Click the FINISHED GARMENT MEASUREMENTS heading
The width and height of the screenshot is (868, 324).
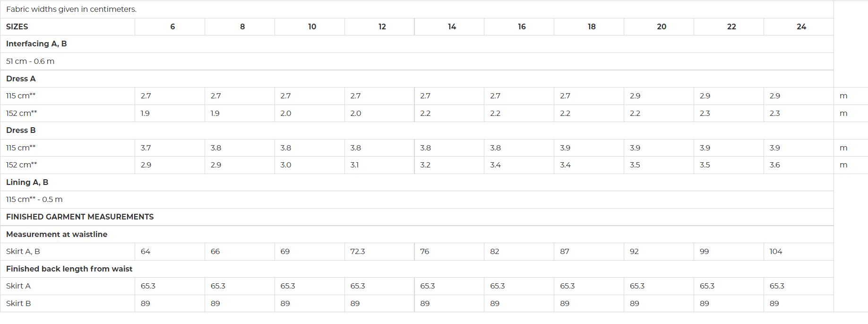pyautogui.click(x=80, y=217)
